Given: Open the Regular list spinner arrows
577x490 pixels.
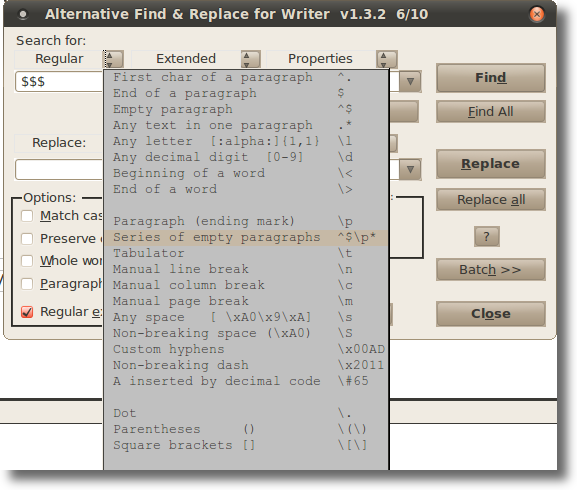Looking at the screenshot, I should point(113,59).
